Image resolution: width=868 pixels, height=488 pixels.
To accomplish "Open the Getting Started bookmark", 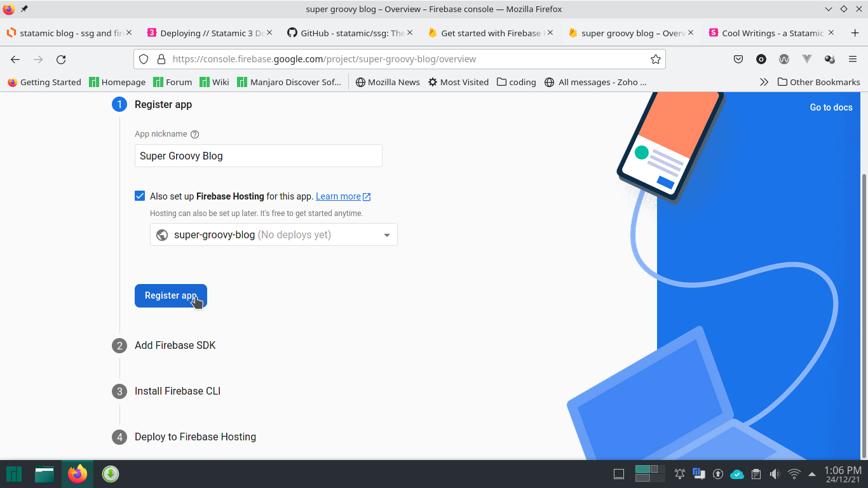I will point(44,82).
